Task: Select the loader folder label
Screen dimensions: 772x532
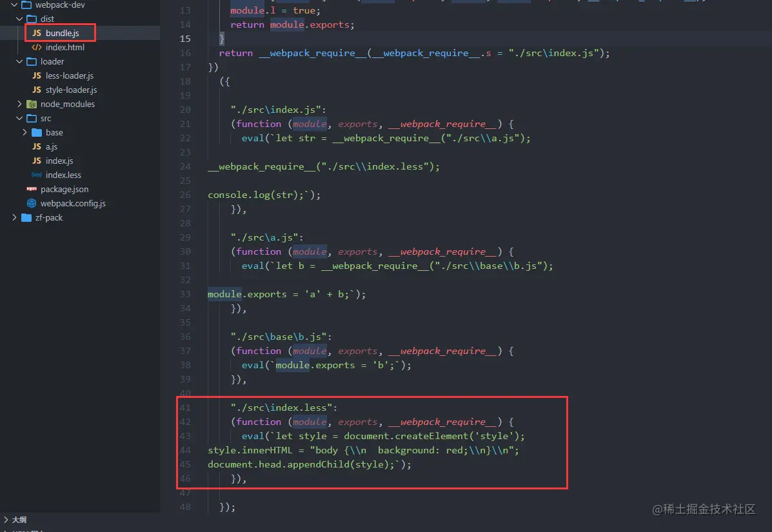Action: point(52,61)
